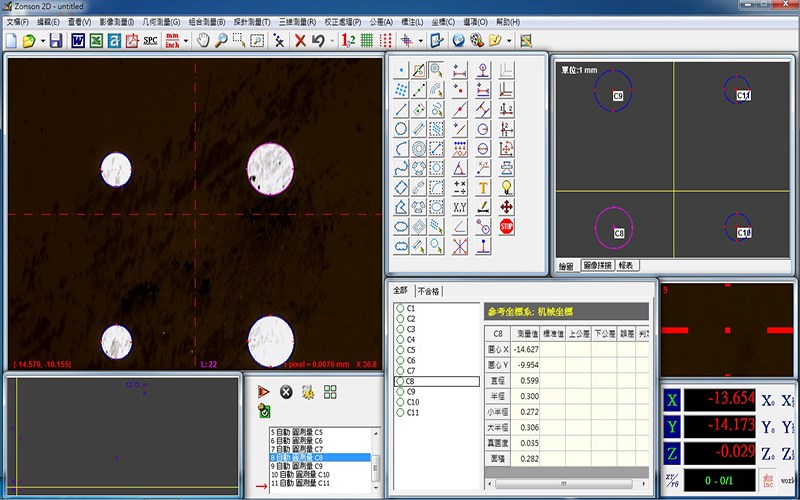The image size is (800, 500).
Task: Open dropdown next to the yellow folder icon
Action: [x=509, y=41]
